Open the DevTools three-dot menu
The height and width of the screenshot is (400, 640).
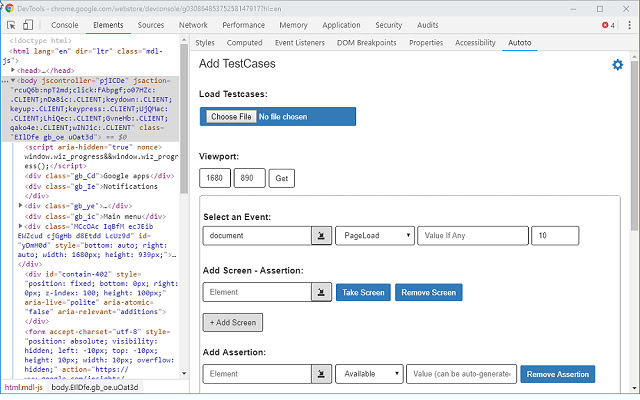pos(629,25)
